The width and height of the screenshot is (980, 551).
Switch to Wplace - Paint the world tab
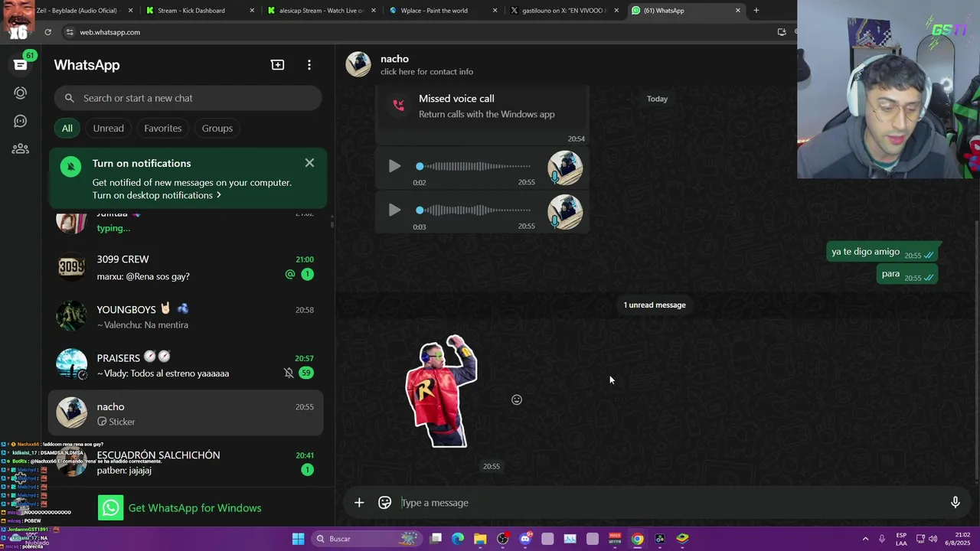click(440, 11)
